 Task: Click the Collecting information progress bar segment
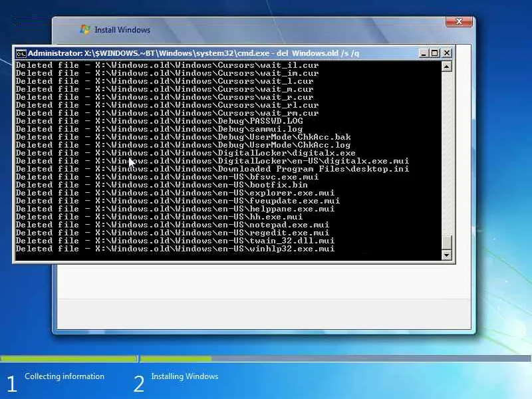(x=68, y=358)
